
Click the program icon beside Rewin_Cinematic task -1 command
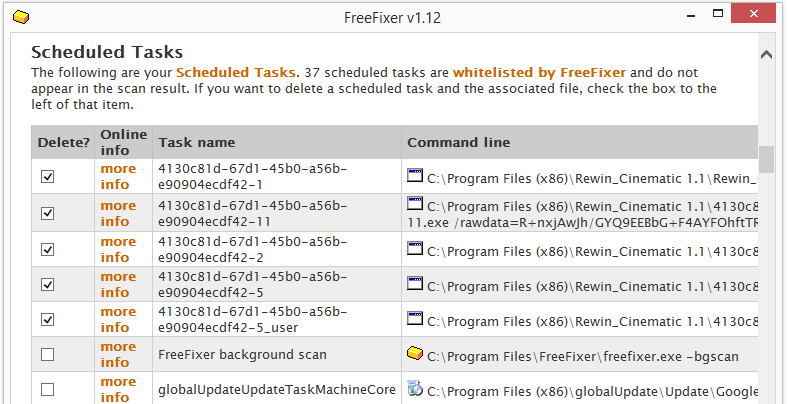[x=415, y=175]
